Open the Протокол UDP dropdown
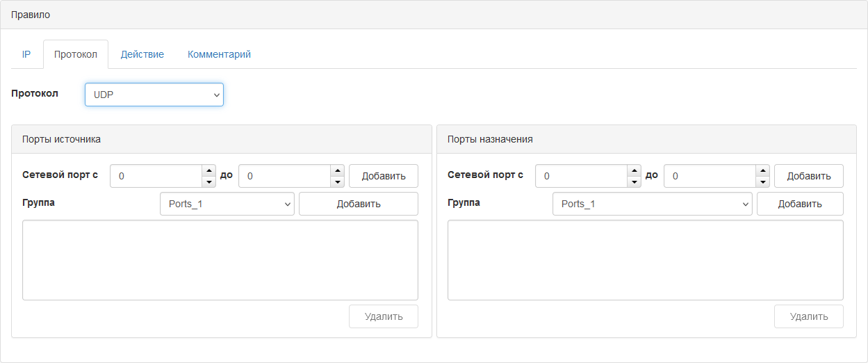 pos(154,95)
